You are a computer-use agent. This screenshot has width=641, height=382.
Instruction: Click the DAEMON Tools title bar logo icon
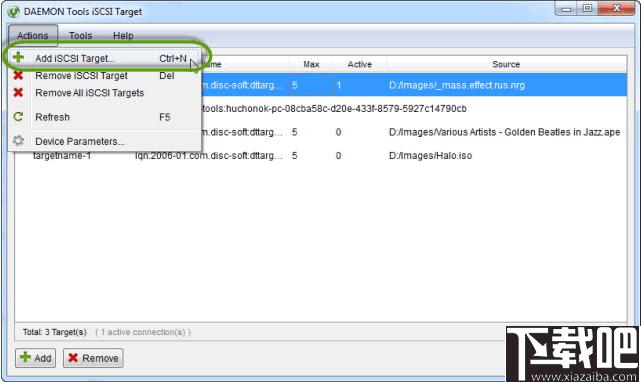[13, 11]
